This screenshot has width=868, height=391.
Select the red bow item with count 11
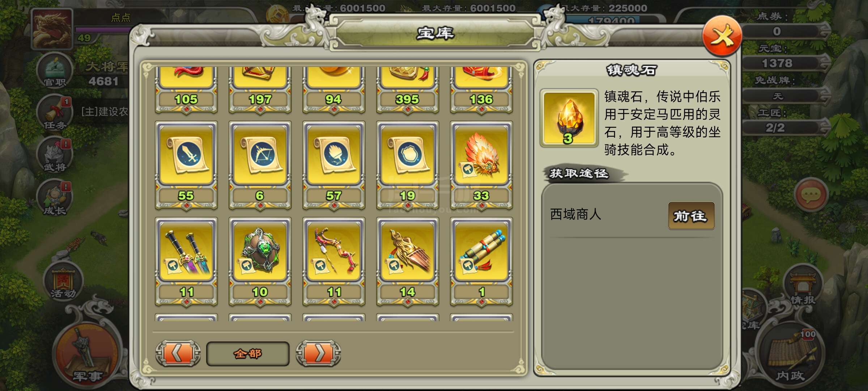coord(334,261)
